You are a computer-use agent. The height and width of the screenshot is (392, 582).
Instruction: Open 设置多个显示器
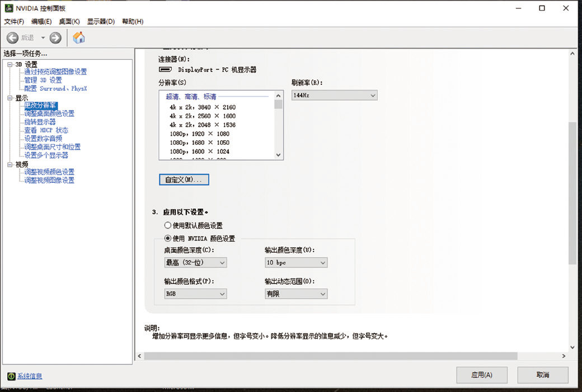coord(46,155)
